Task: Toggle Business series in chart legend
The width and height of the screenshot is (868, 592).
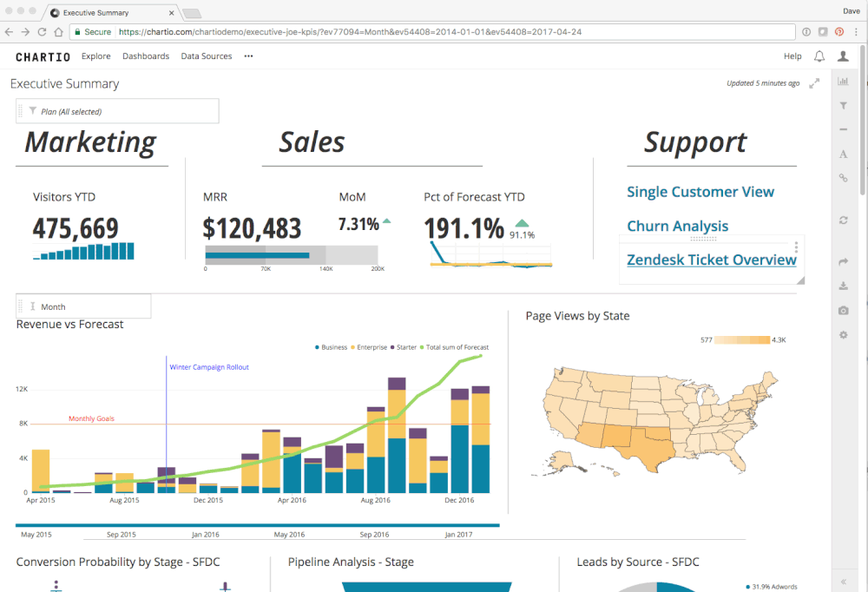Action: pyautogui.click(x=333, y=347)
